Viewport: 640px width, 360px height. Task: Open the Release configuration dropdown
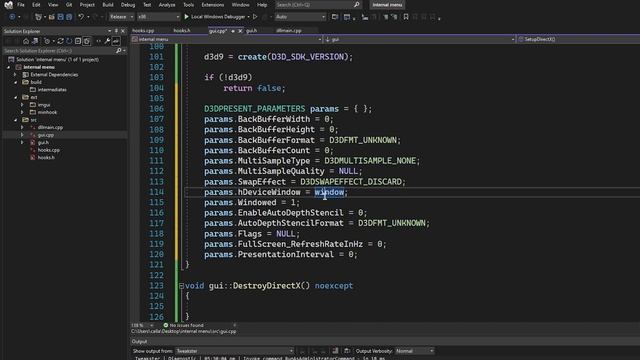coord(122,17)
